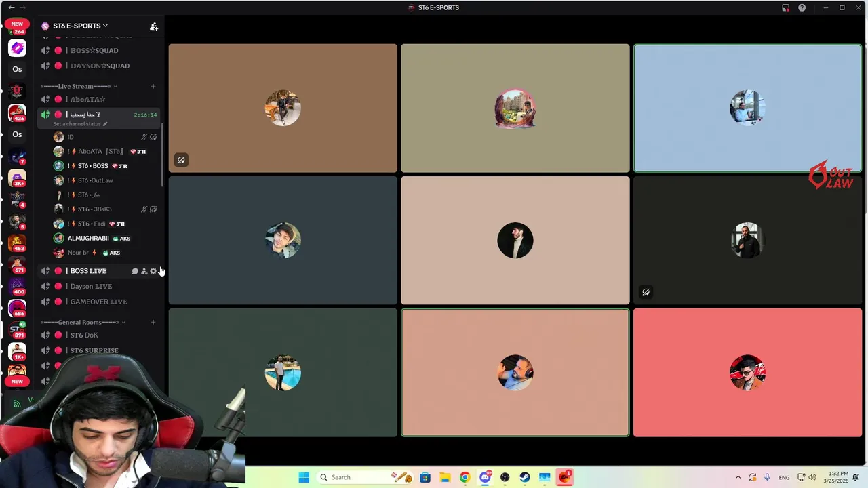Join the GAMEOVER LIVE voice channel
The height and width of the screenshot is (488, 868).
pyautogui.click(x=98, y=302)
